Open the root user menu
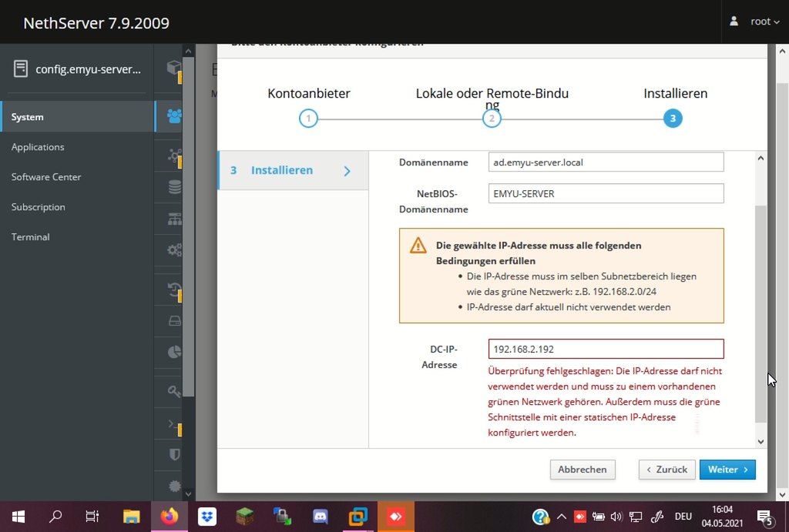789x532 pixels. (x=764, y=22)
